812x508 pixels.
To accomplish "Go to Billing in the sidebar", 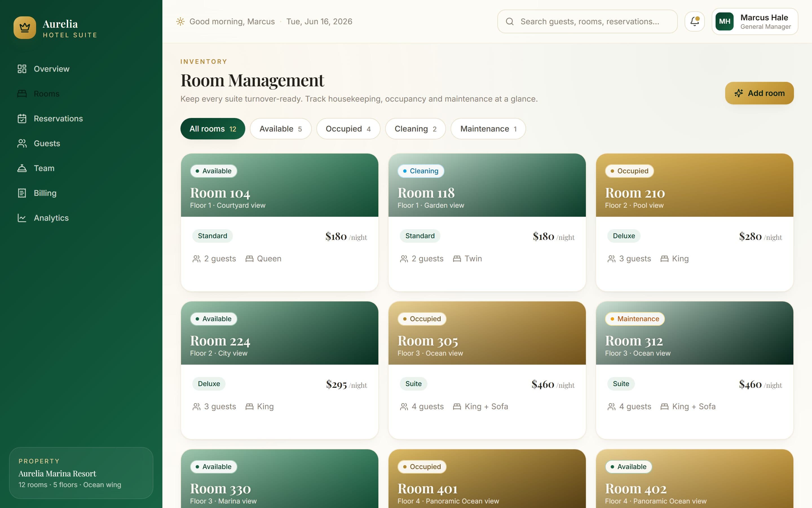I will (81, 193).
